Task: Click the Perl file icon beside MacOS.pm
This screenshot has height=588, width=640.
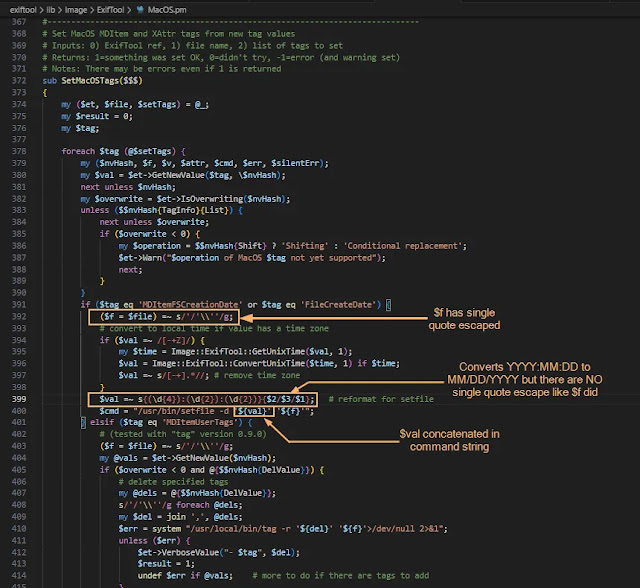Action: point(140,9)
